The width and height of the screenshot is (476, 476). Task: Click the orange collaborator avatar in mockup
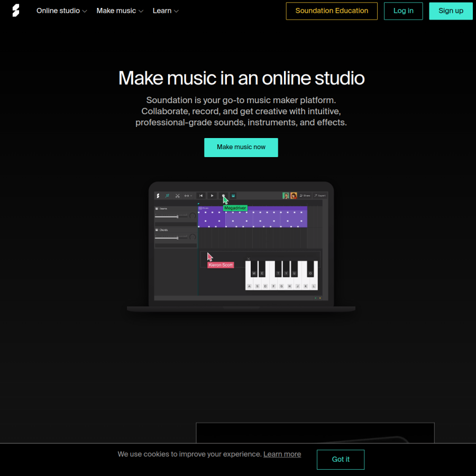point(293,196)
